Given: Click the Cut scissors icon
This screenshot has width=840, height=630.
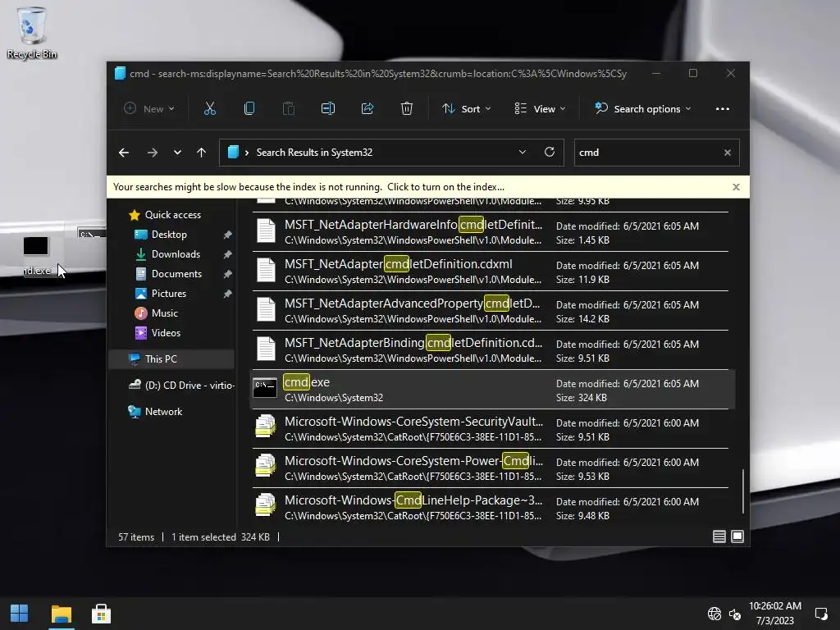Looking at the screenshot, I should (x=209, y=109).
